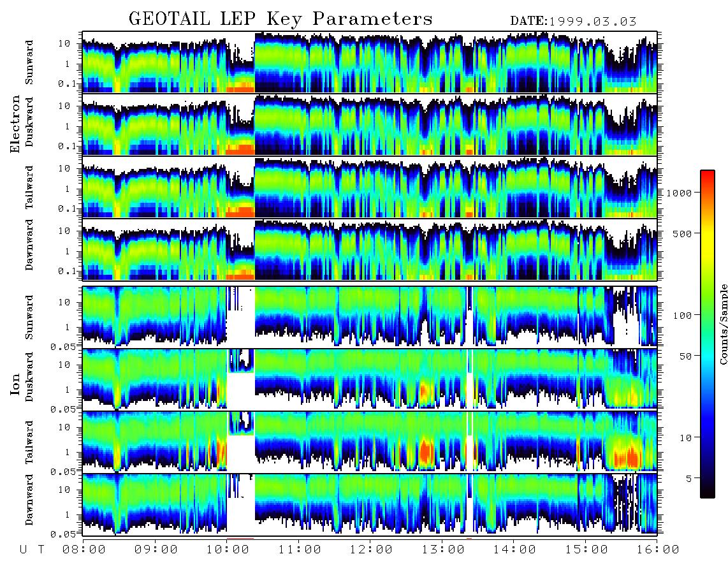This screenshot has width=728, height=561.
Task: Click the Electron "Dawnward" panel label
Action: pos(29,245)
